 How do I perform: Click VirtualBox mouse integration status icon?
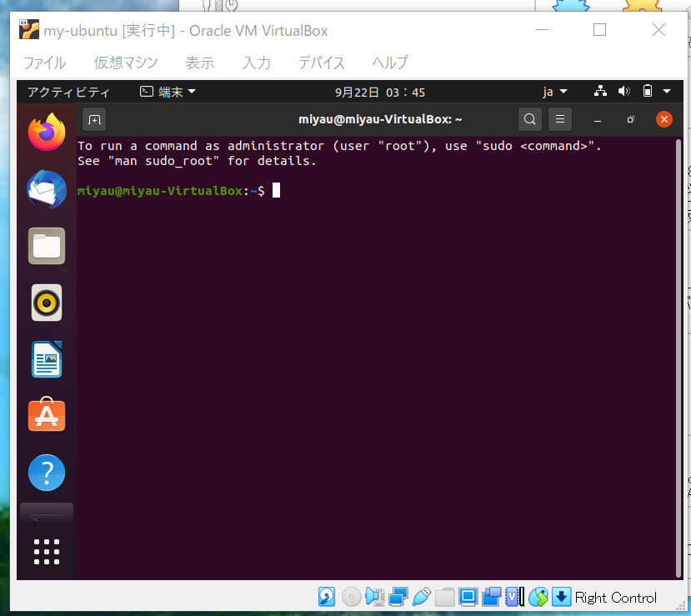pyautogui.click(x=538, y=598)
